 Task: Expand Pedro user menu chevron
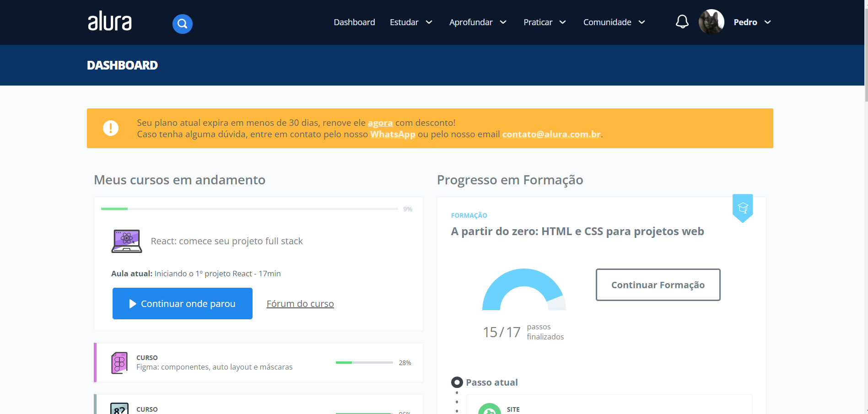(768, 22)
